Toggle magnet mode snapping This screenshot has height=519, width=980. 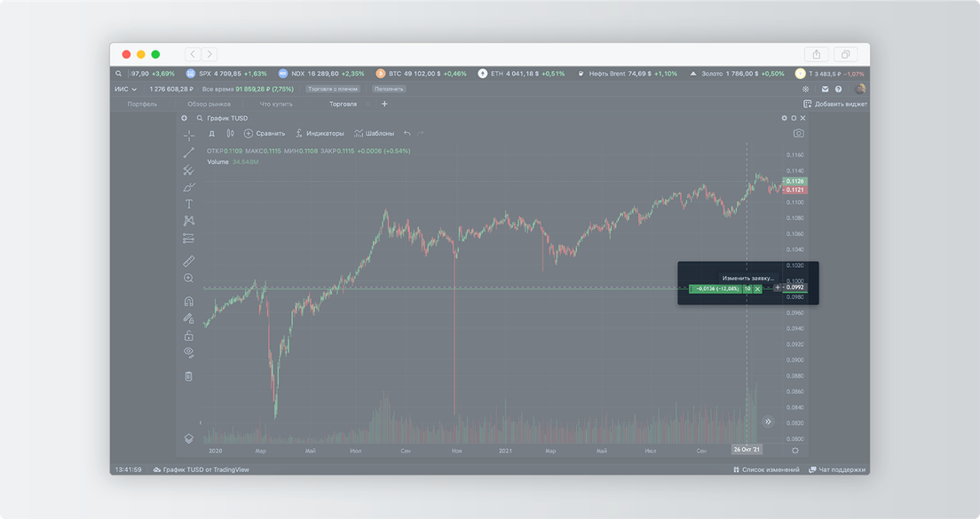[189, 301]
